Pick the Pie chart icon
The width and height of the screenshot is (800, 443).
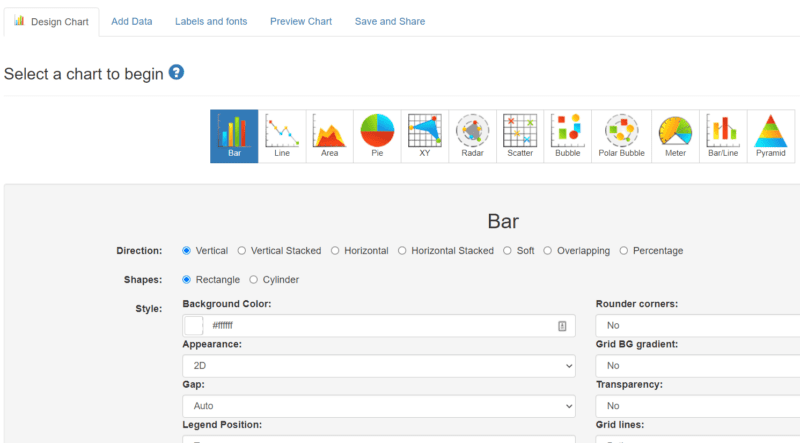pyautogui.click(x=378, y=136)
